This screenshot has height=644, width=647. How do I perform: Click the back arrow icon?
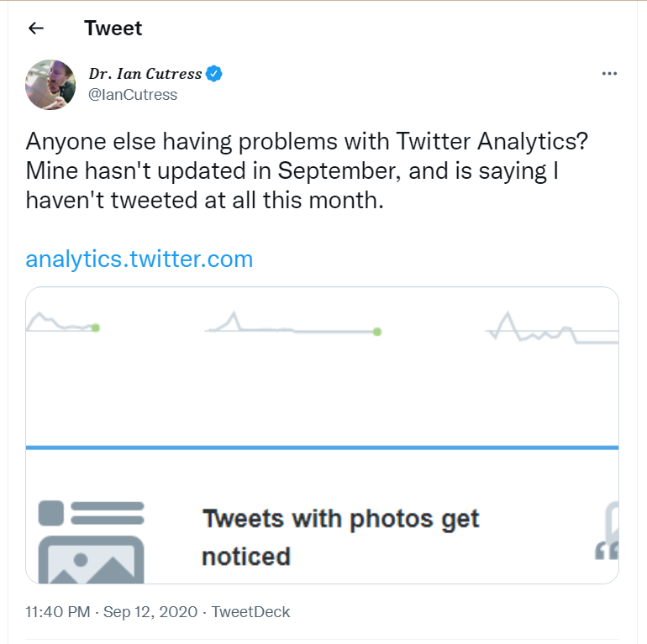(35, 29)
